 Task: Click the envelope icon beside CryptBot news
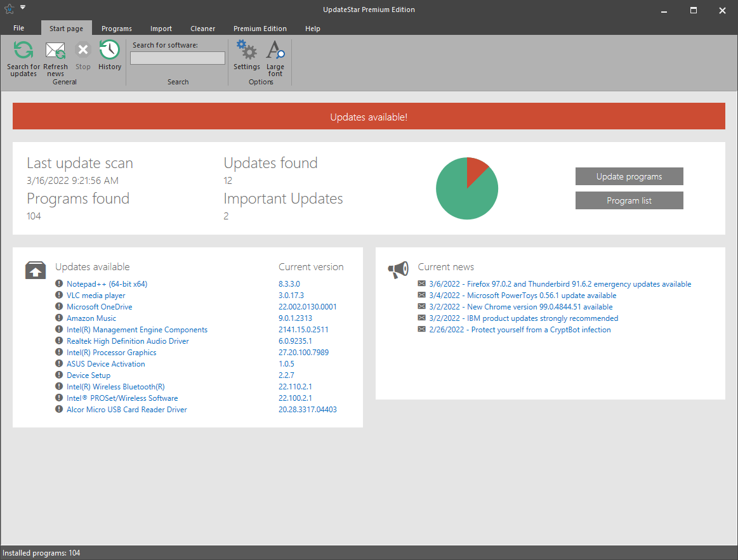(x=422, y=329)
